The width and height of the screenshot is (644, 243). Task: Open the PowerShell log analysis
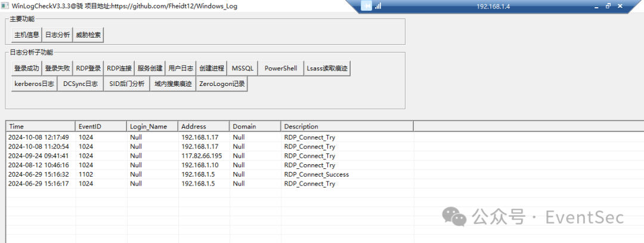coord(281,69)
